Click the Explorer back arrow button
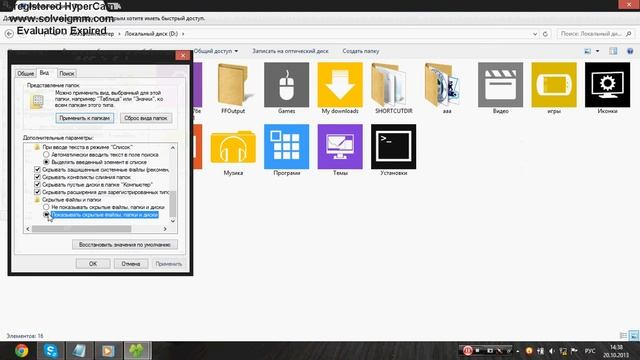Viewport: 640px width, 360px height. point(9,34)
